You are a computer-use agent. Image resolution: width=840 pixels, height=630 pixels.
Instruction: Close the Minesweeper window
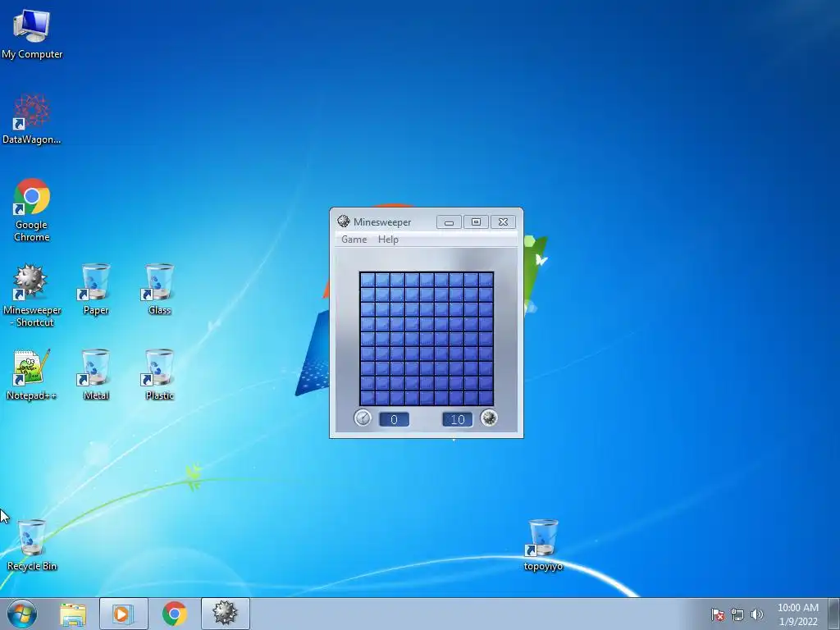coord(503,221)
